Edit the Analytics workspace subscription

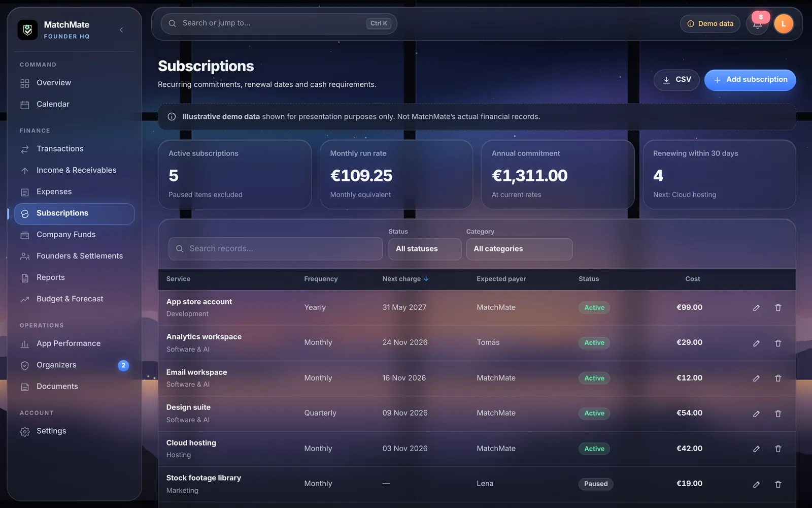click(x=756, y=343)
